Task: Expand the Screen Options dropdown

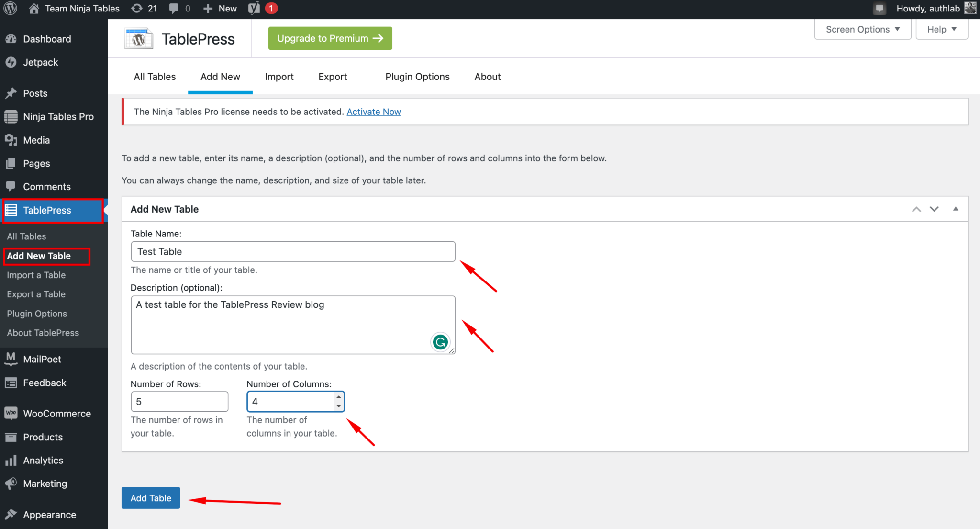Action: (x=862, y=29)
